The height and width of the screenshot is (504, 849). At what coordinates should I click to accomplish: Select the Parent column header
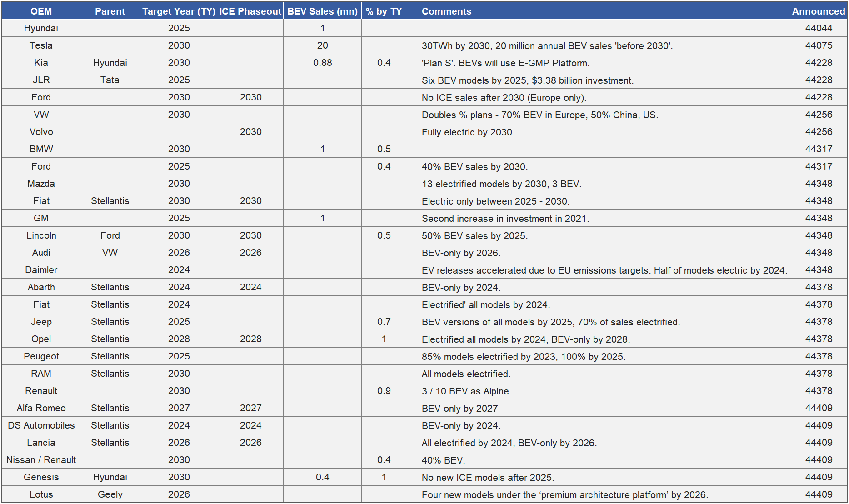point(110,11)
